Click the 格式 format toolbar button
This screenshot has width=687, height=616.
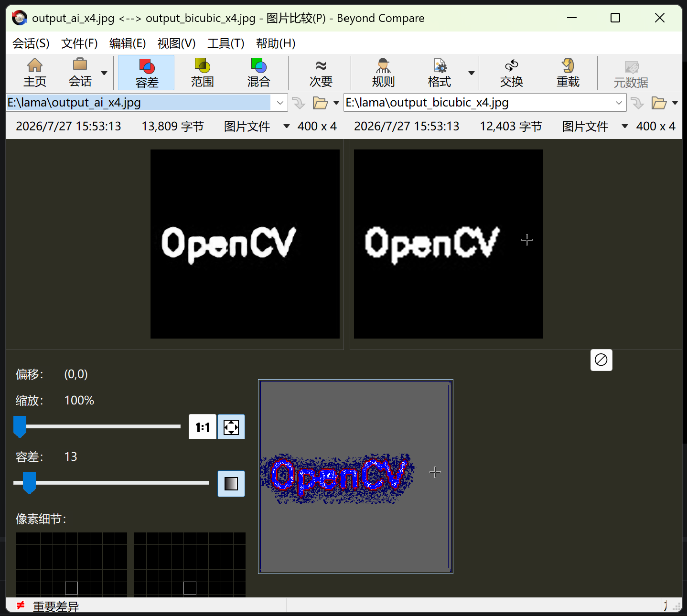440,73
